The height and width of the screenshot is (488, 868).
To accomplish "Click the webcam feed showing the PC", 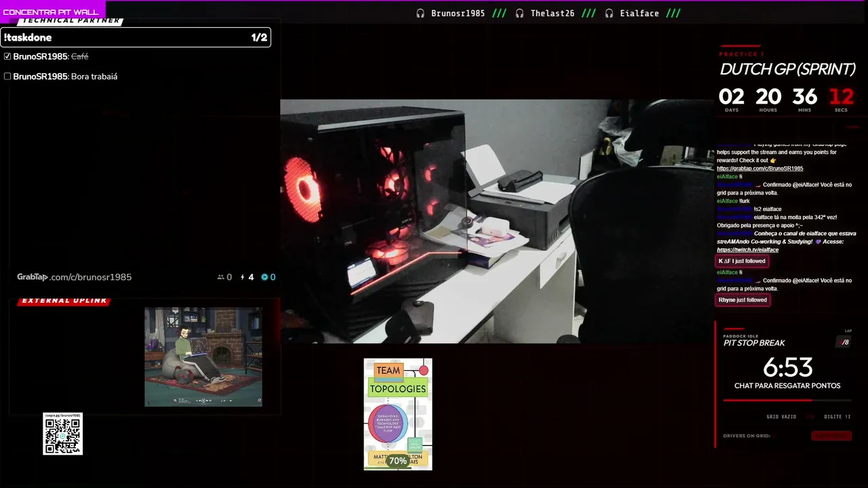I will click(496, 222).
